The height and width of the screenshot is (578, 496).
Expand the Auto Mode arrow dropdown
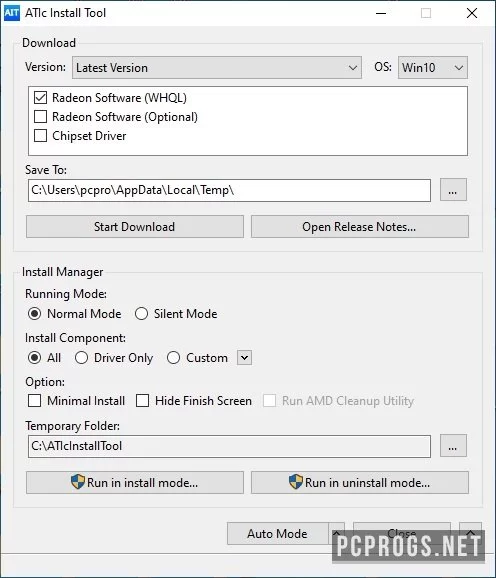[336, 533]
